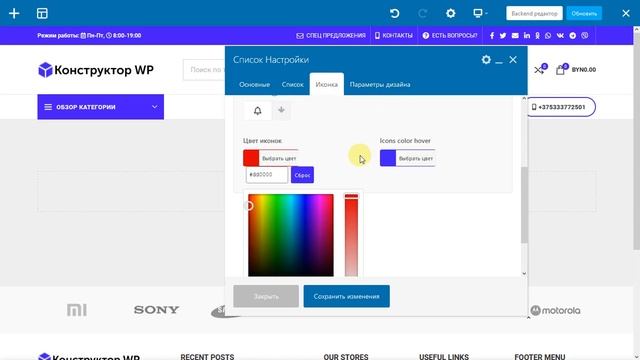Close the frontend editor with the X
Viewport: 640px width, 360px height.
tap(626, 13)
